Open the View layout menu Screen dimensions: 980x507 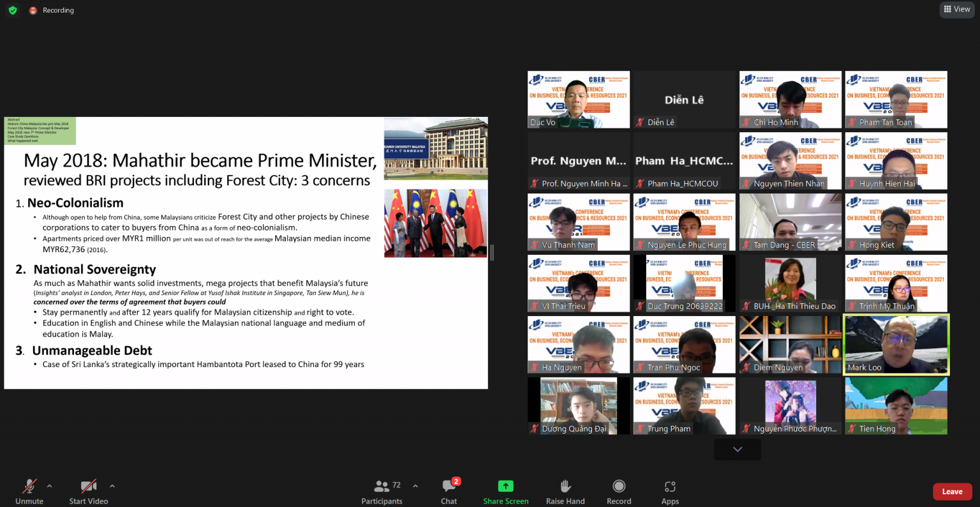[957, 9]
